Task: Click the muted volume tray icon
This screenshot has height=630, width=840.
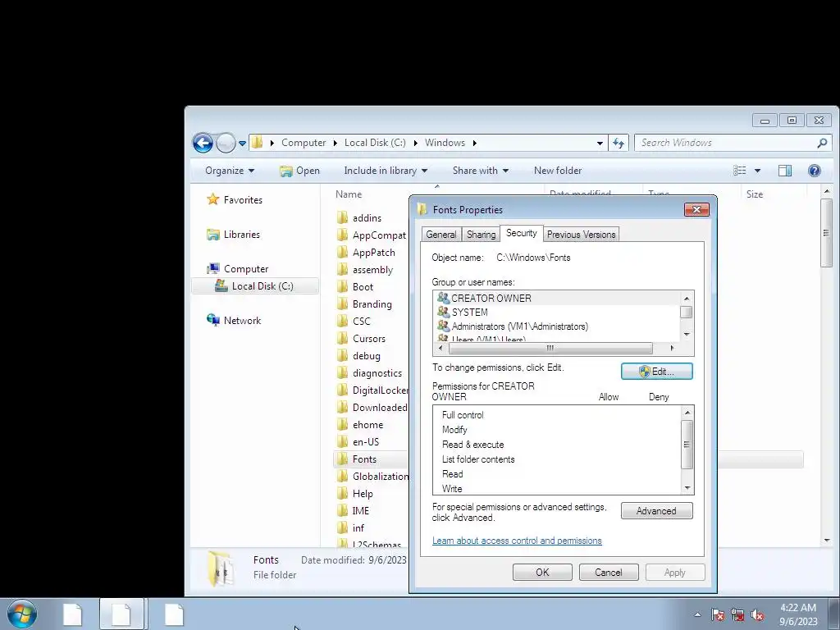Action: pos(757,614)
